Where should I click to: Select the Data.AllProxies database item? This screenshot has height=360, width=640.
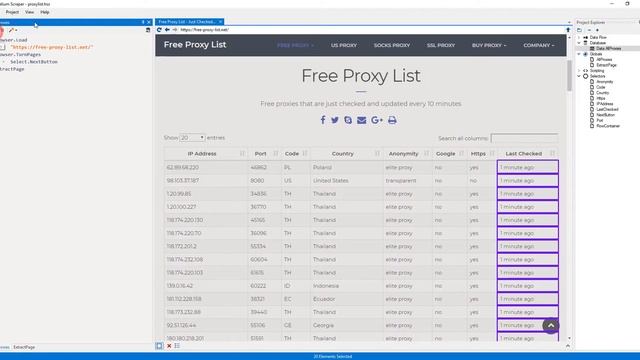pos(608,48)
